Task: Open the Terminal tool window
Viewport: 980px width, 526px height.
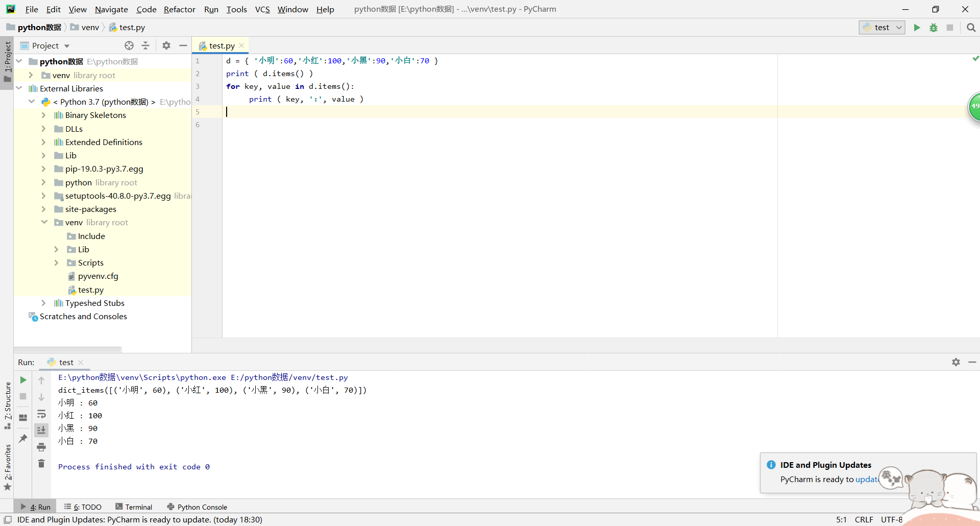Action: point(134,507)
